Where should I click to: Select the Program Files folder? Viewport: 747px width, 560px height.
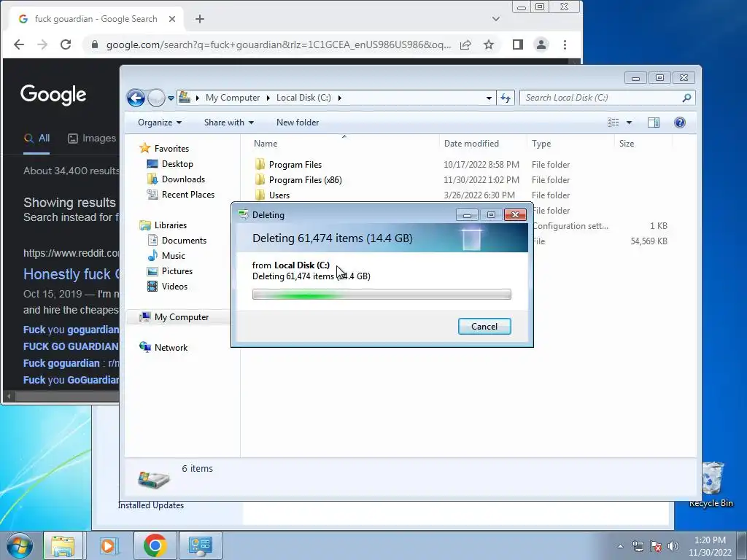tap(295, 165)
